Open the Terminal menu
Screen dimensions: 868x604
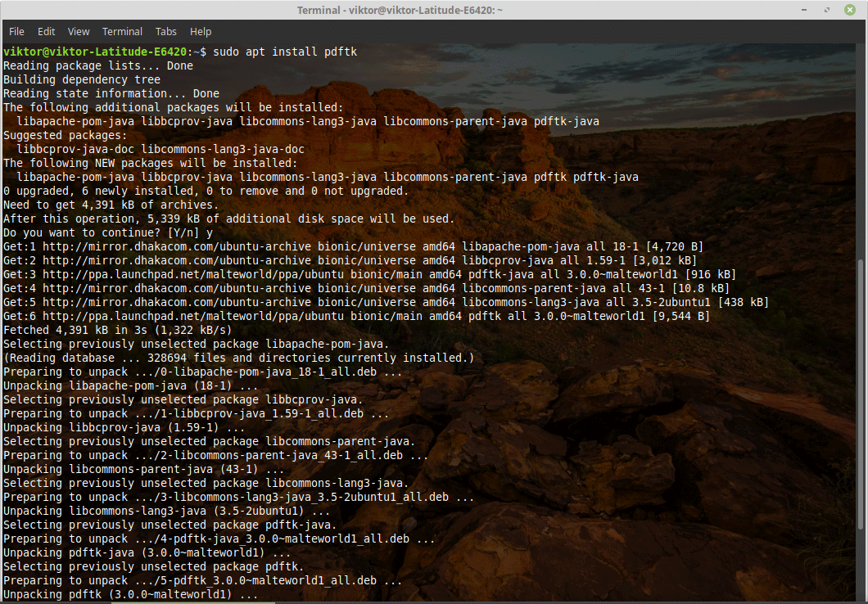[x=122, y=32]
